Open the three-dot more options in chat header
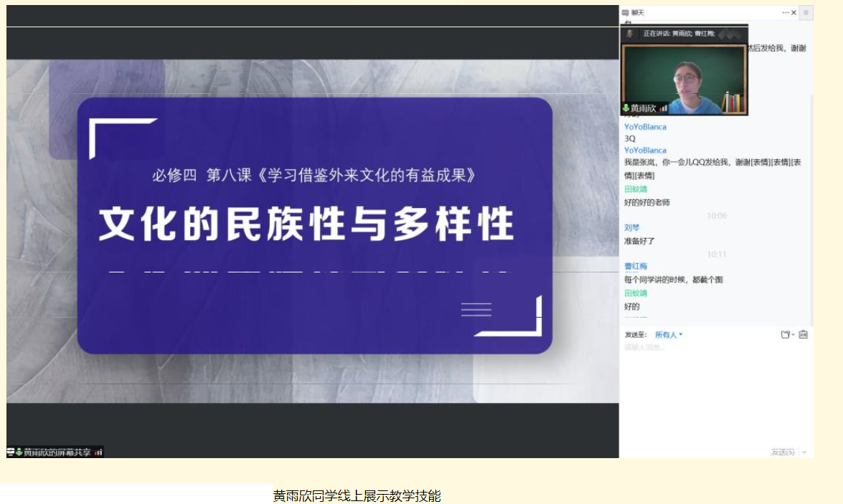 (x=786, y=13)
